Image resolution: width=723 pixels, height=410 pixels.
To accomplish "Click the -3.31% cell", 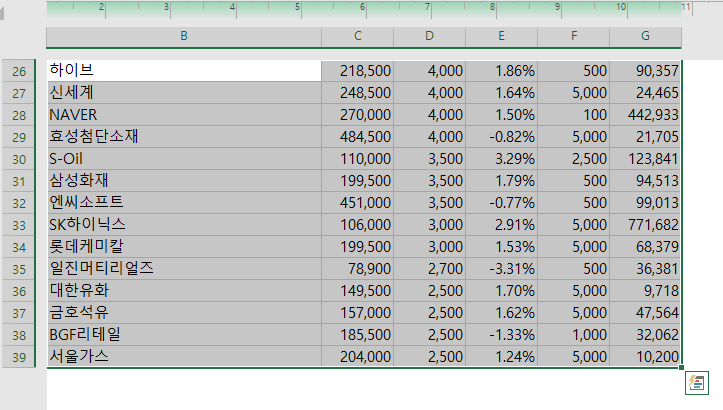I will pos(501,268).
